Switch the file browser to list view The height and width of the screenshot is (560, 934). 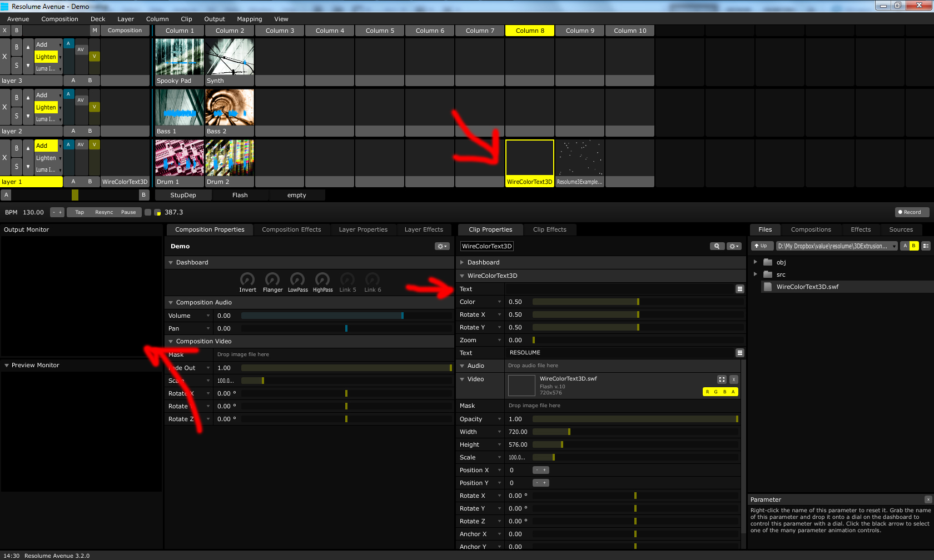pos(926,246)
